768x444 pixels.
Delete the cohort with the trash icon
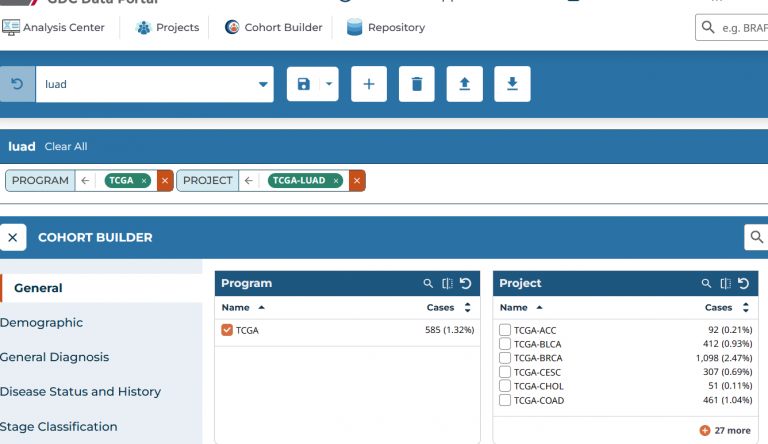tap(416, 84)
